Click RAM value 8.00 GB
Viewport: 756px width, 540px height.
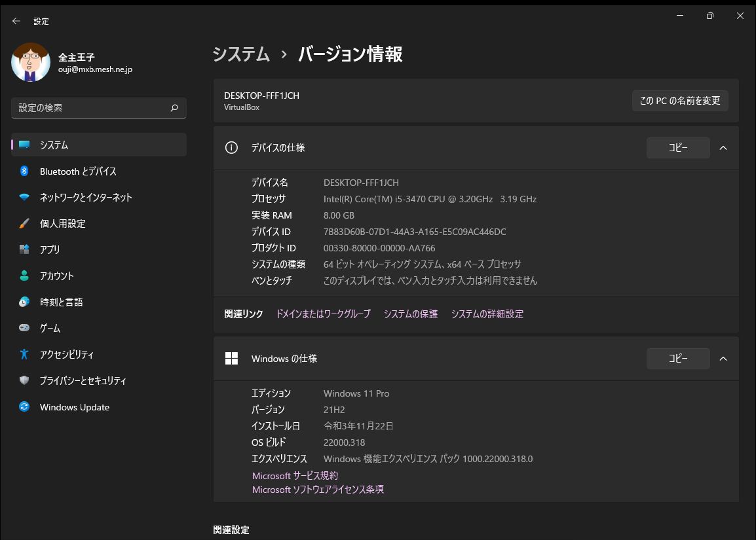(x=339, y=215)
